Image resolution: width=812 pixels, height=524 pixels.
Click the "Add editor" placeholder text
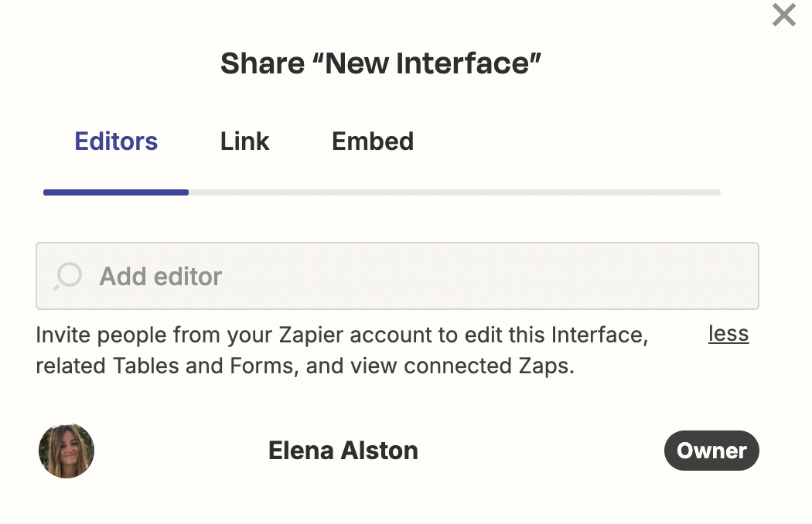click(x=161, y=276)
